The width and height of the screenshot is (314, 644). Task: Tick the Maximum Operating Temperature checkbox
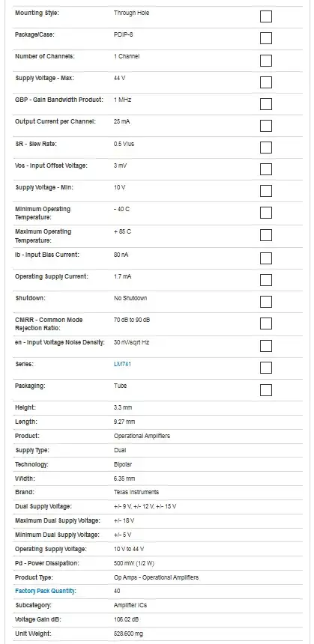266,235
